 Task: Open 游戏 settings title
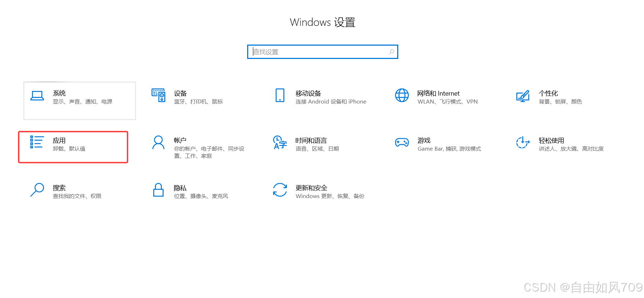pos(424,140)
